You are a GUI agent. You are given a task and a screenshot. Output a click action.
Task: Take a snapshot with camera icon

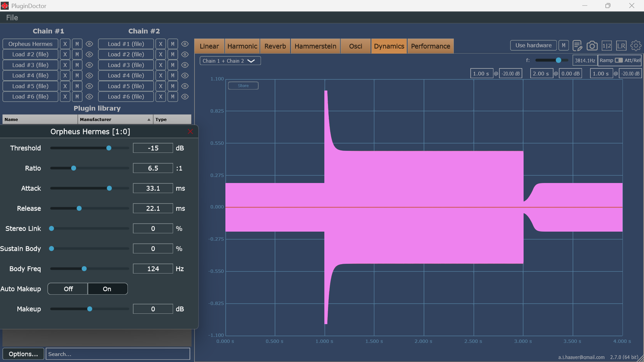coord(592,46)
